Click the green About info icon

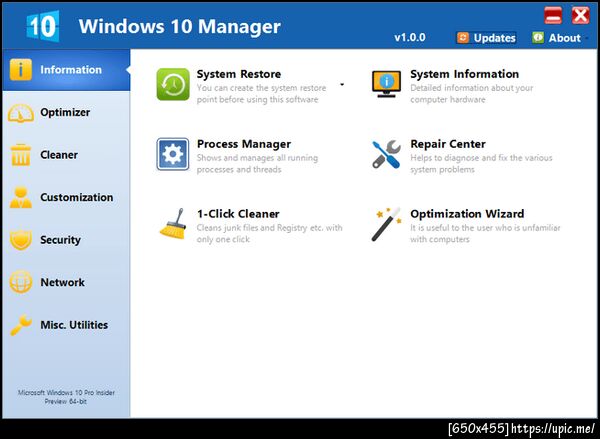(538, 37)
